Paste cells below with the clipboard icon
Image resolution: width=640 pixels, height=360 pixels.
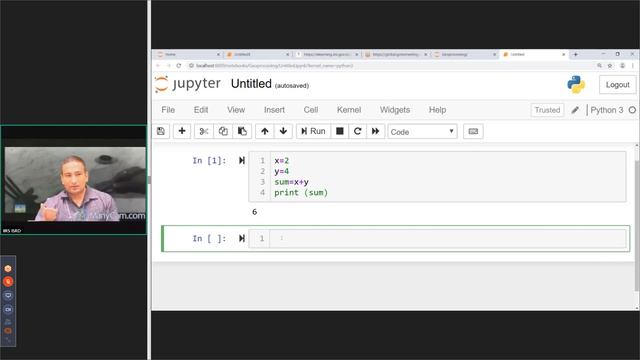click(242, 131)
